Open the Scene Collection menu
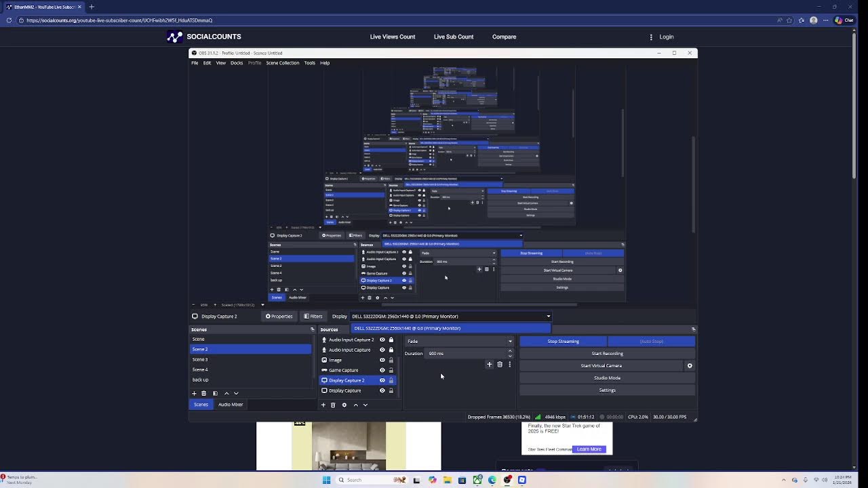The image size is (868, 488). click(x=283, y=63)
